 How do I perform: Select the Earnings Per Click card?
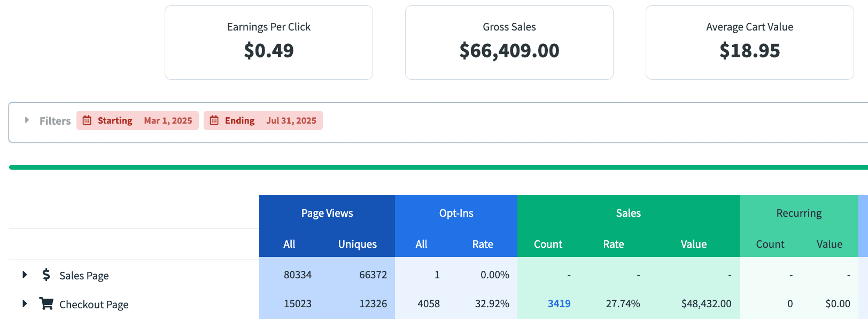268,43
